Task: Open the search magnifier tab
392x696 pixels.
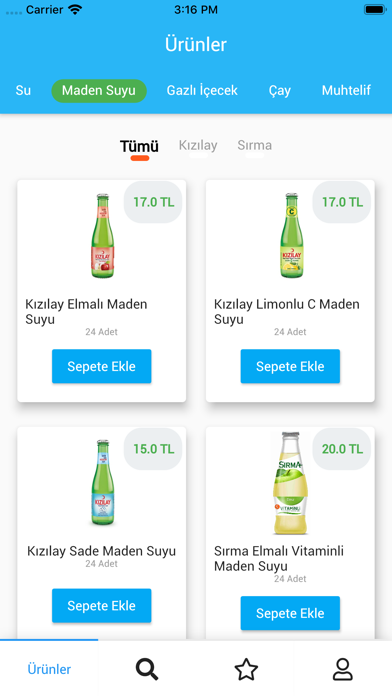Action: (147, 669)
